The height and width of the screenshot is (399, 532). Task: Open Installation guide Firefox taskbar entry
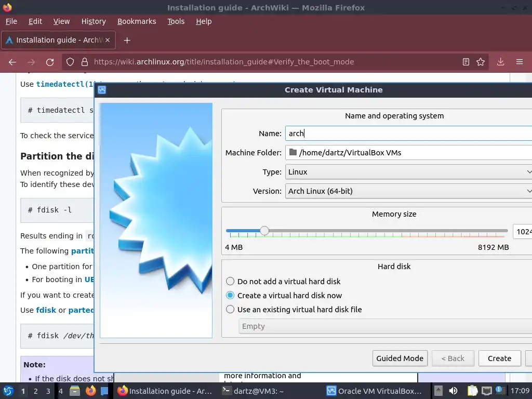pos(165,391)
